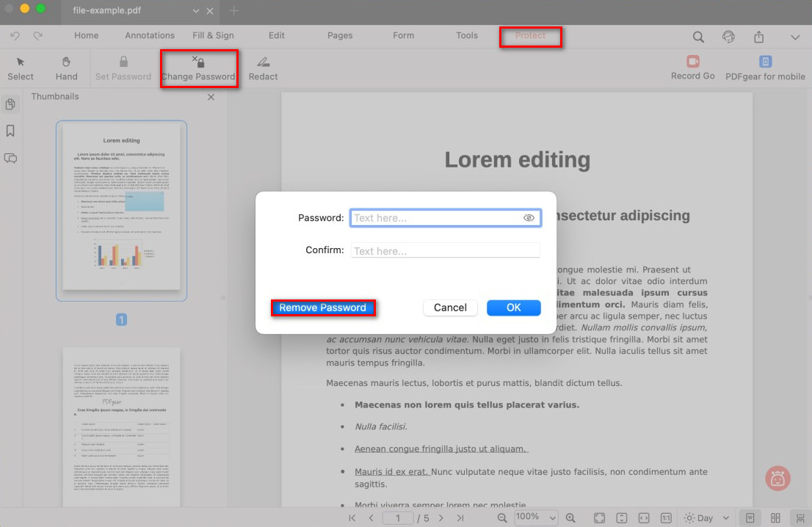Jump to the last page
This screenshot has width=812, height=527.
(x=460, y=517)
